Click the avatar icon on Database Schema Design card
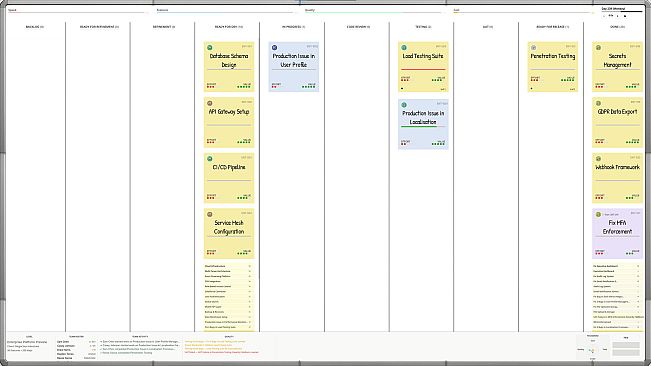The image size is (651, 366). [x=210, y=48]
